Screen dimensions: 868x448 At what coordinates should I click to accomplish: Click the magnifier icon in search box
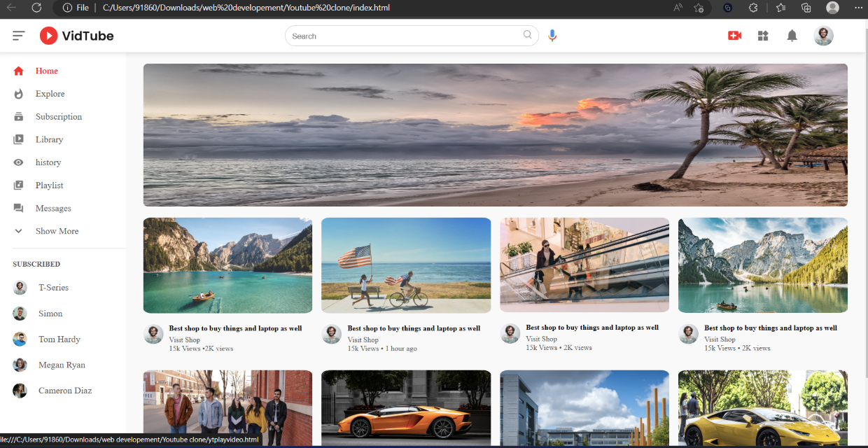pyautogui.click(x=528, y=35)
